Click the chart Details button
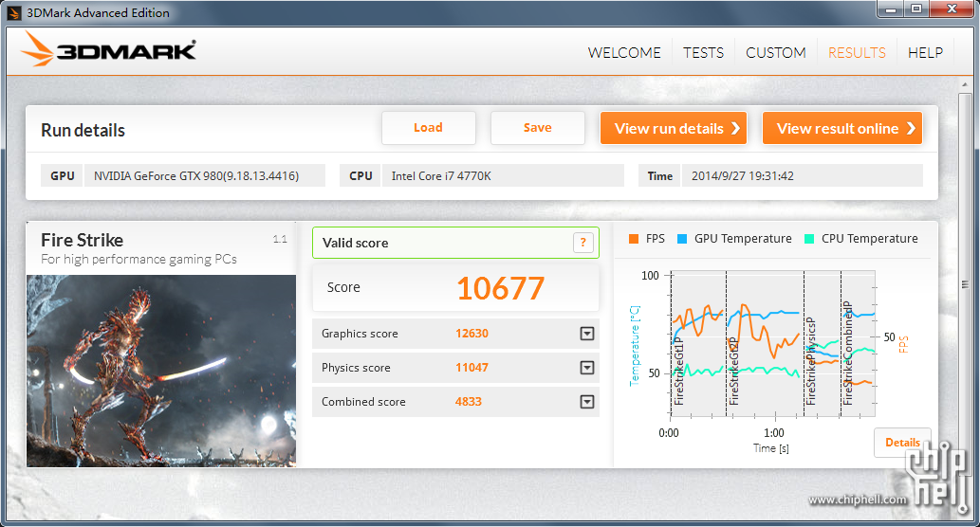Screen dimensions: 980x527 pyautogui.click(x=902, y=442)
